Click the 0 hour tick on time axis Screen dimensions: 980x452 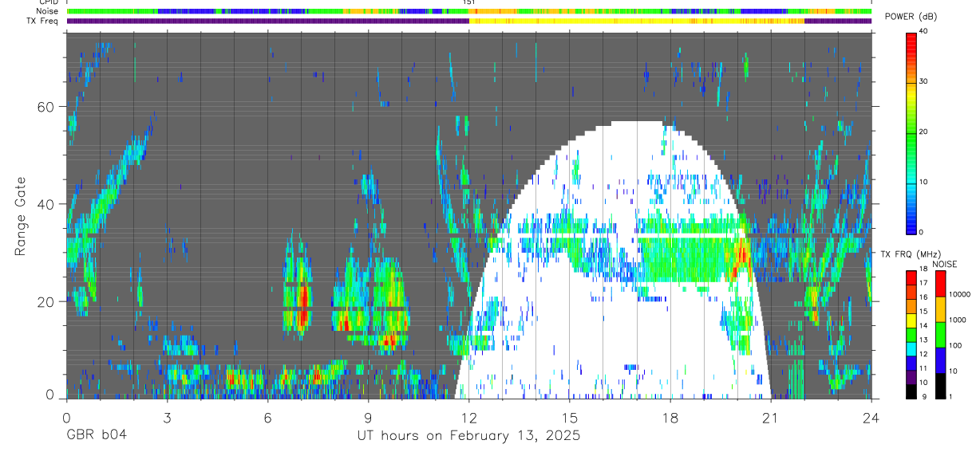[x=66, y=416]
